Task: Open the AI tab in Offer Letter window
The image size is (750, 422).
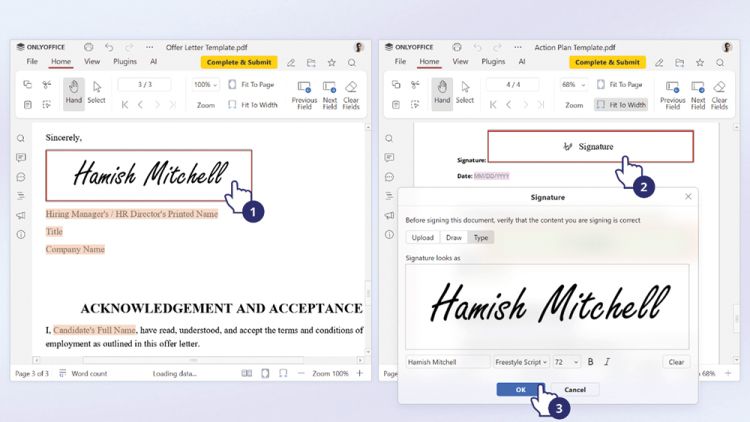Action: 154,62
